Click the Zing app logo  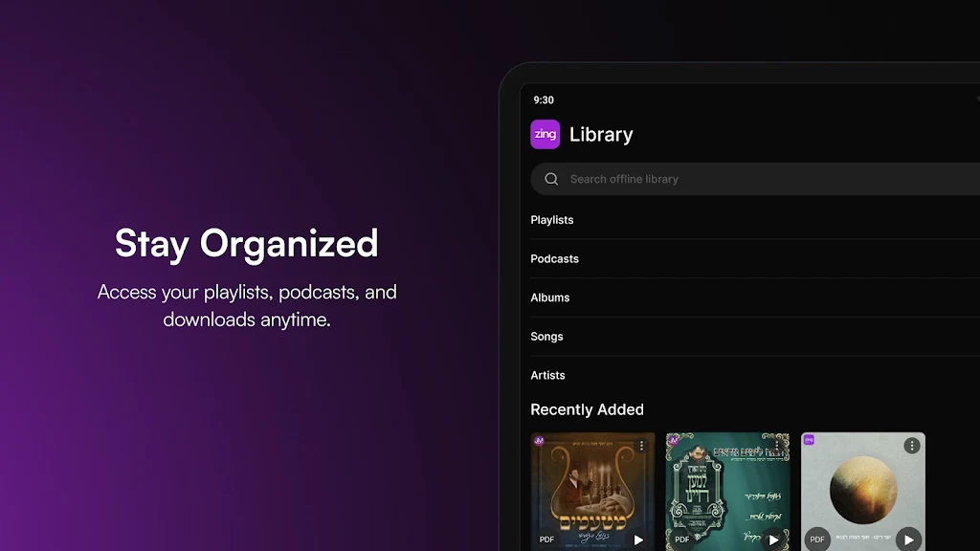(x=545, y=135)
